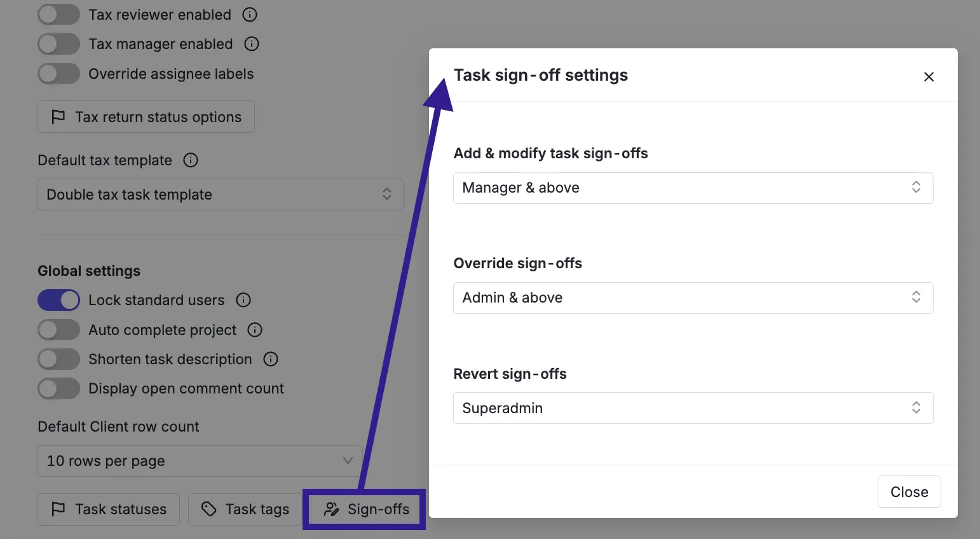The image size is (980, 539).
Task: Close dialog with the X icon
Action: coord(929,77)
